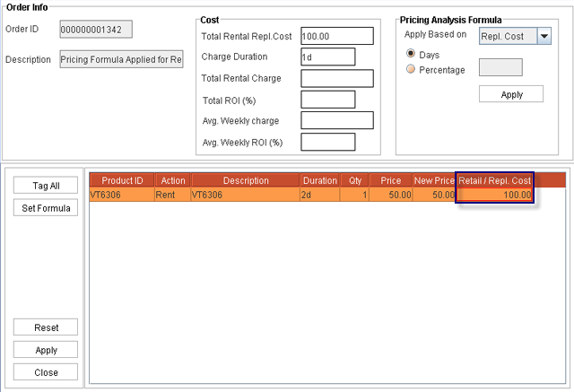Screen dimensions: 574x392
Task: Click the Avg. Weekly ROI (%) field
Action: point(327,142)
